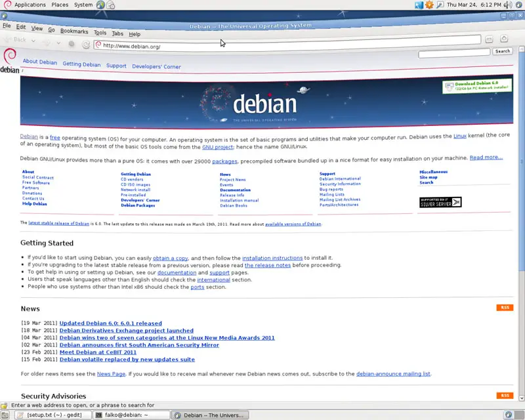Open the Mailing List Archives link

click(x=340, y=199)
